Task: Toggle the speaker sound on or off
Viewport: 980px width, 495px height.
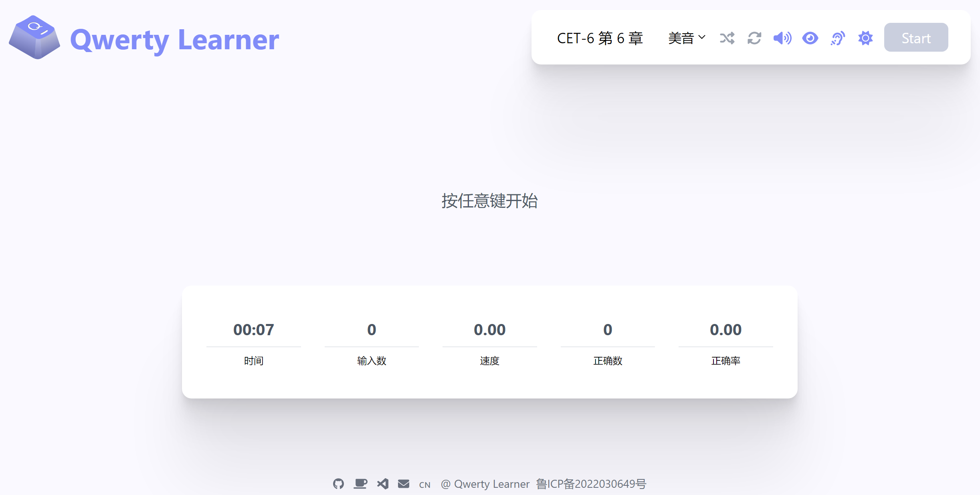Action: tap(782, 38)
